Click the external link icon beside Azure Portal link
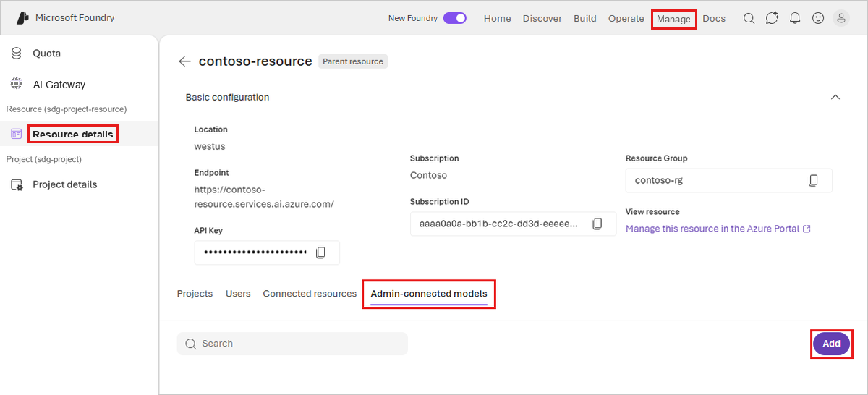This screenshot has height=395, width=868. (807, 229)
